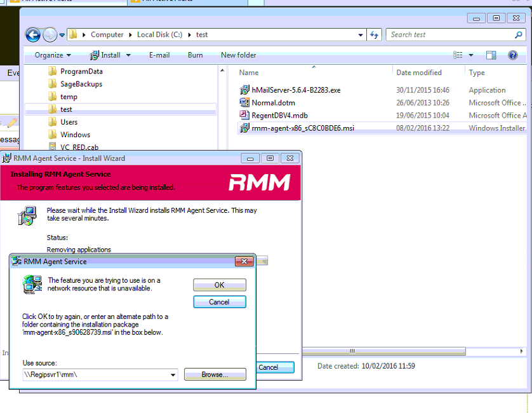This screenshot has height=413, width=532.
Task: Refresh the test folder view
Action: pyautogui.click(x=374, y=35)
